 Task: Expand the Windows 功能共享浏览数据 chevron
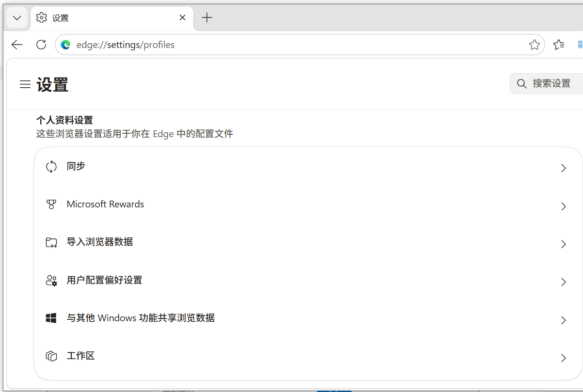[x=563, y=320]
